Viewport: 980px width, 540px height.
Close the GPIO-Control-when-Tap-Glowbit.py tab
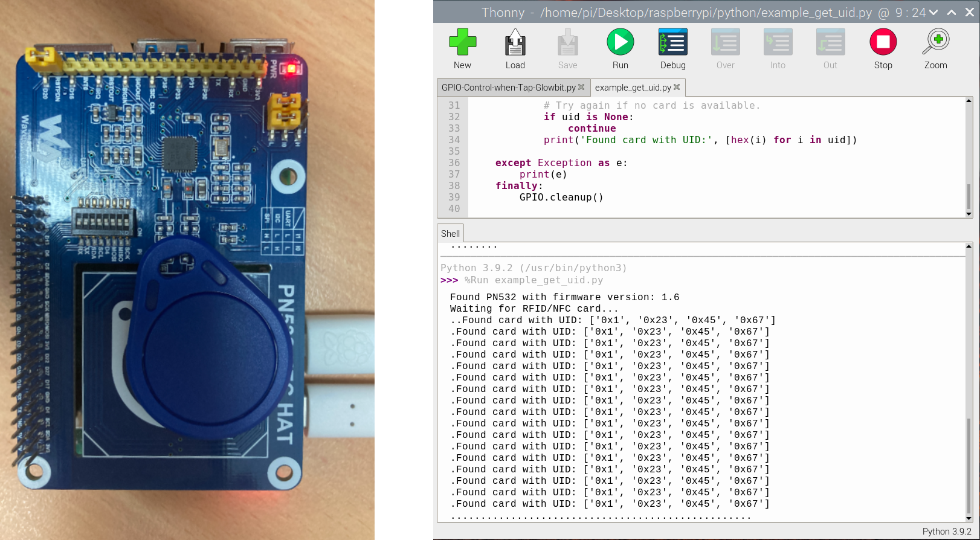click(x=581, y=88)
